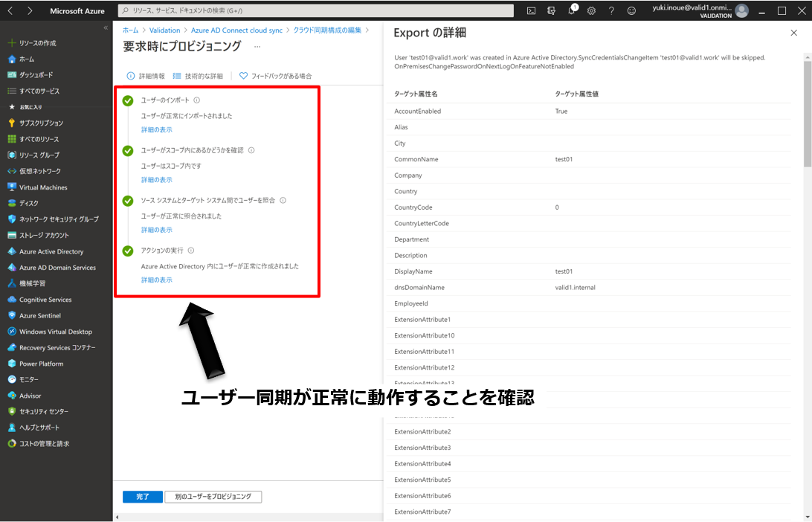Screen dimensions: 812x522
Task: Open ネットワーク セキュリティ グループ item
Action: pos(54,219)
